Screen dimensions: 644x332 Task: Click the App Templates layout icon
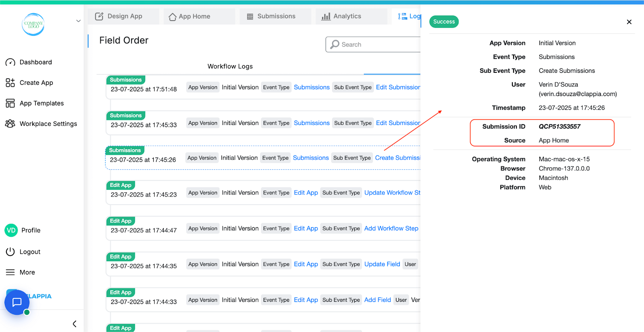[10, 103]
